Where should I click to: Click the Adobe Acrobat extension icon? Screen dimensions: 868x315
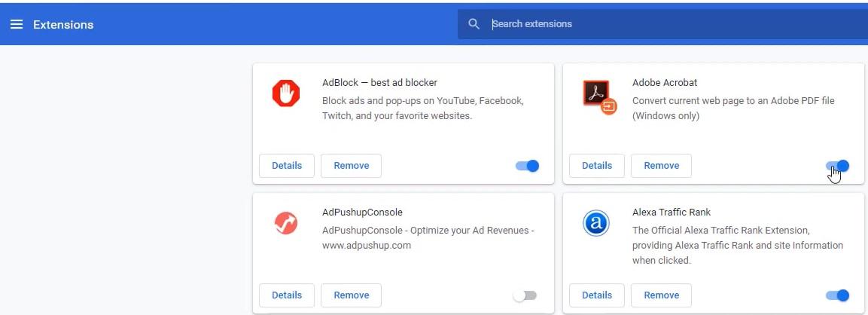599,96
